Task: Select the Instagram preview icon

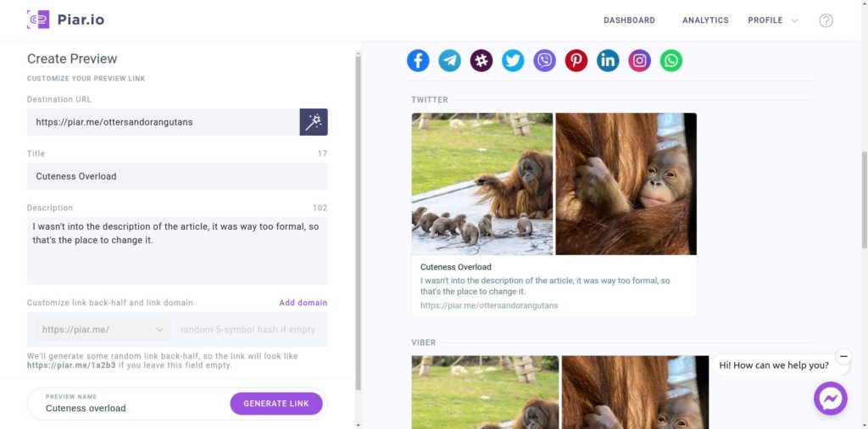Action: 639,60
